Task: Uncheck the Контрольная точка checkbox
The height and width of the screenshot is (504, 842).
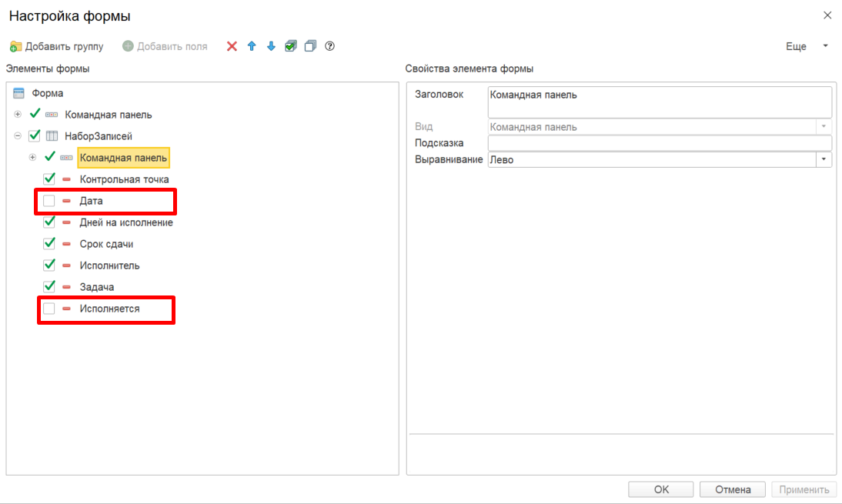Action: pyautogui.click(x=49, y=179)
